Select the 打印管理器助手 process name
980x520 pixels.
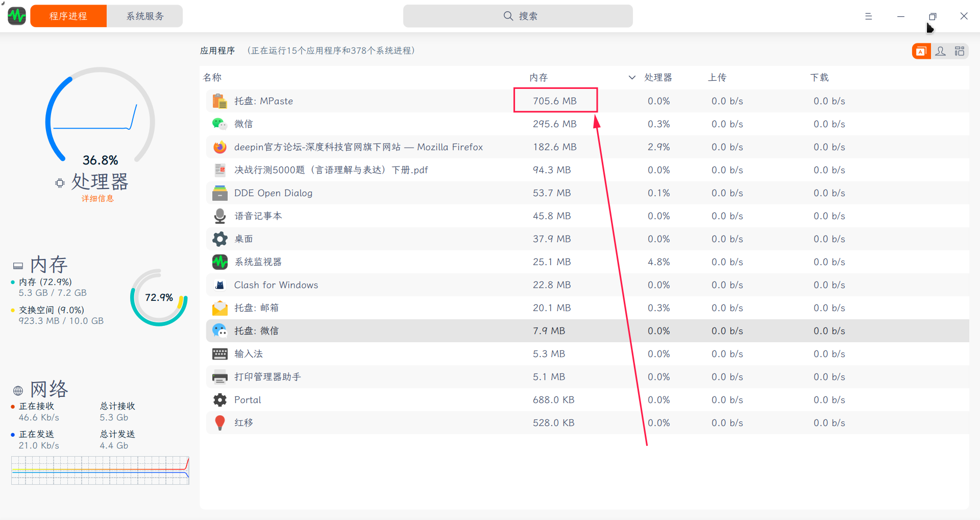tap(267, 377)
